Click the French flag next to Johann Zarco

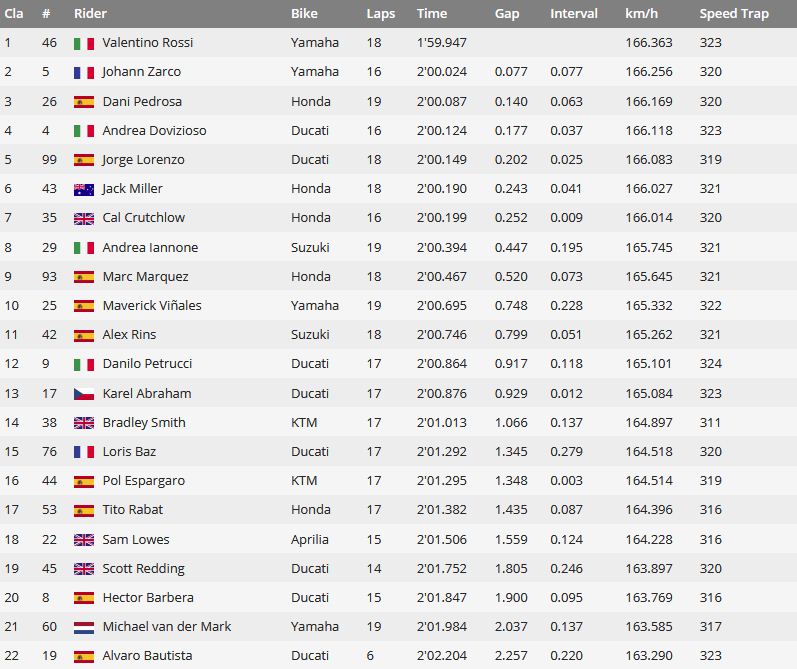coord(84,73)
